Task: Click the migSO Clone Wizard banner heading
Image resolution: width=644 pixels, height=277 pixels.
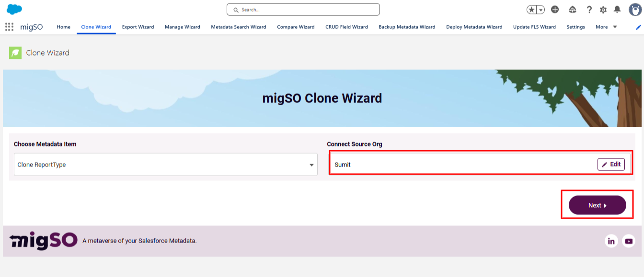Action: click(x=322, y=98)
